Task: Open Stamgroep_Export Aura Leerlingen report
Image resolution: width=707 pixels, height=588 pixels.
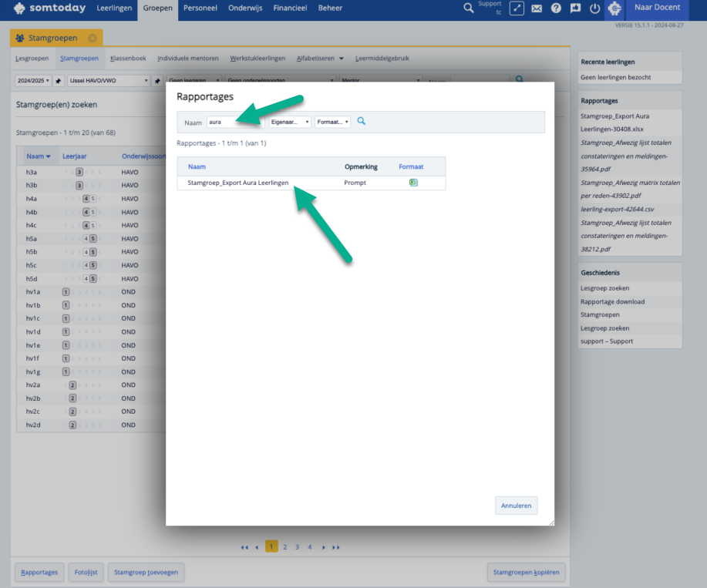Action: (x=237, y=183)
